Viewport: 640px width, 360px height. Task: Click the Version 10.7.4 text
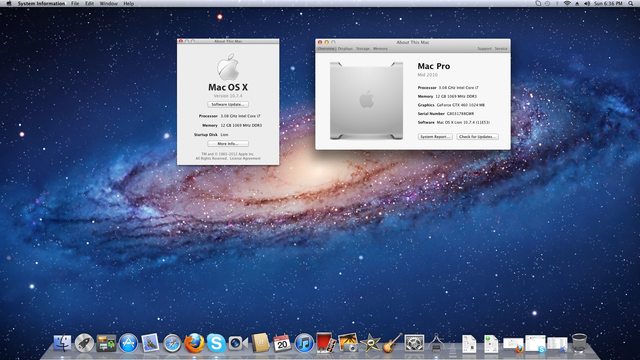click(x=228, y=96)
